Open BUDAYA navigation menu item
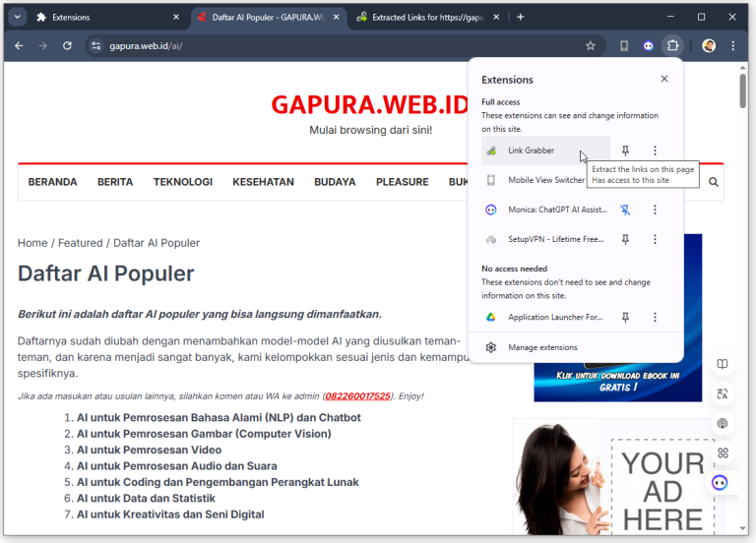 (335, 182)
